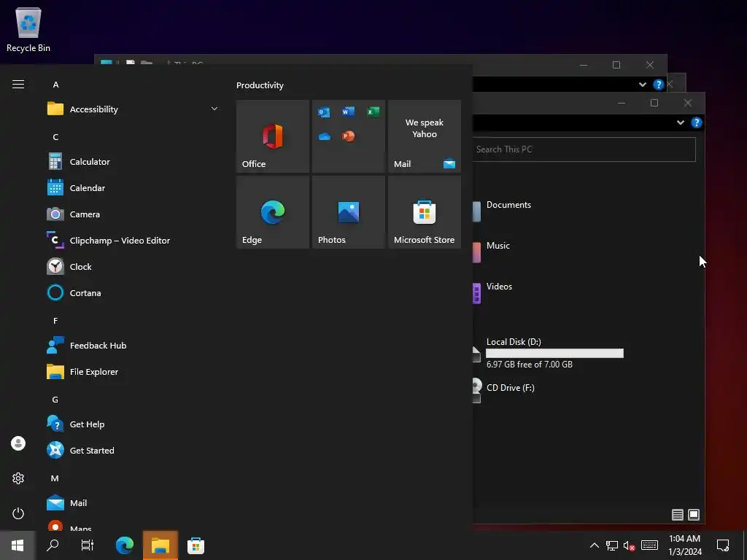747x560 pixels.
Task: Select CD Drive (F:)
Action: point(510,388)
